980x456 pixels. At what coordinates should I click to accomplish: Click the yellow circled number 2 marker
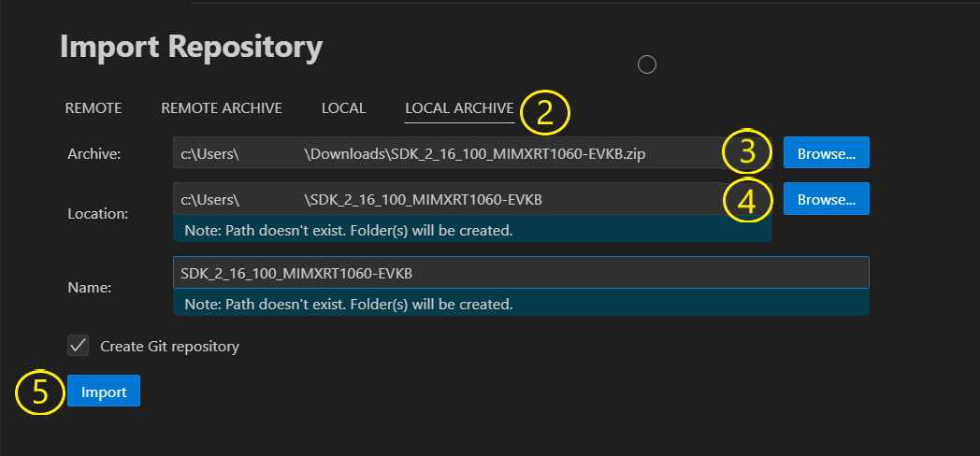coord(545,112)
